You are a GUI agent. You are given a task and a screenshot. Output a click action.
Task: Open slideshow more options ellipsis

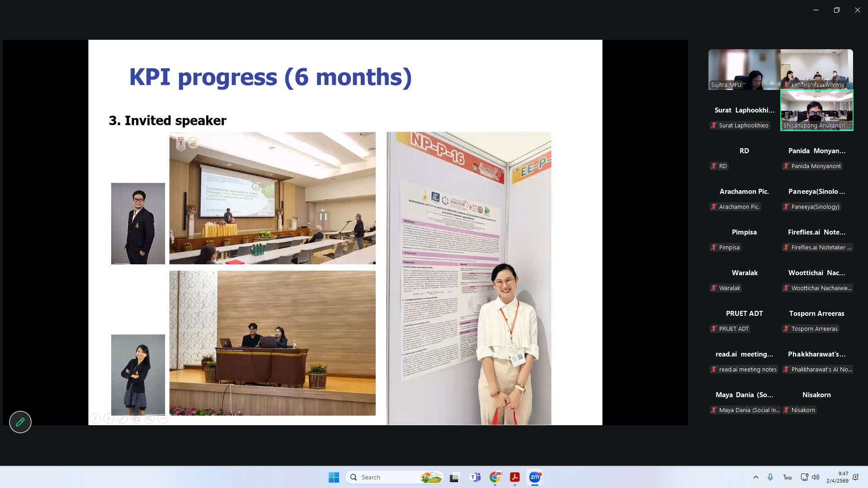163,419
